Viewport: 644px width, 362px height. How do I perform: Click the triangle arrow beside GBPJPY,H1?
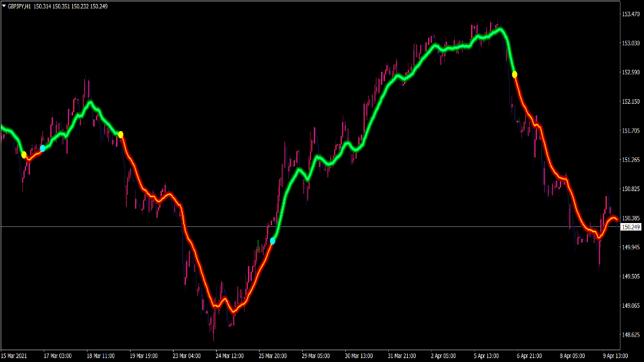coord(4,6)
